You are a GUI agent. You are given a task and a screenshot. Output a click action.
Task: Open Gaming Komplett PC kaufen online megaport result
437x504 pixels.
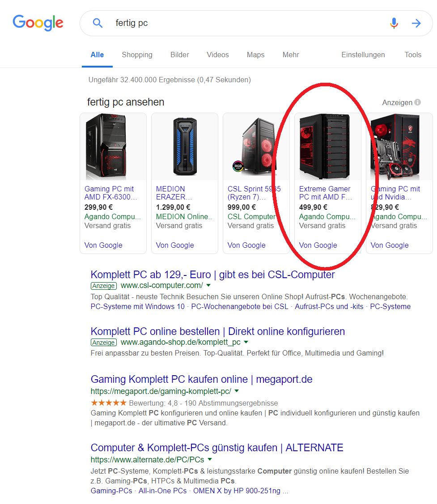[201, 379]
